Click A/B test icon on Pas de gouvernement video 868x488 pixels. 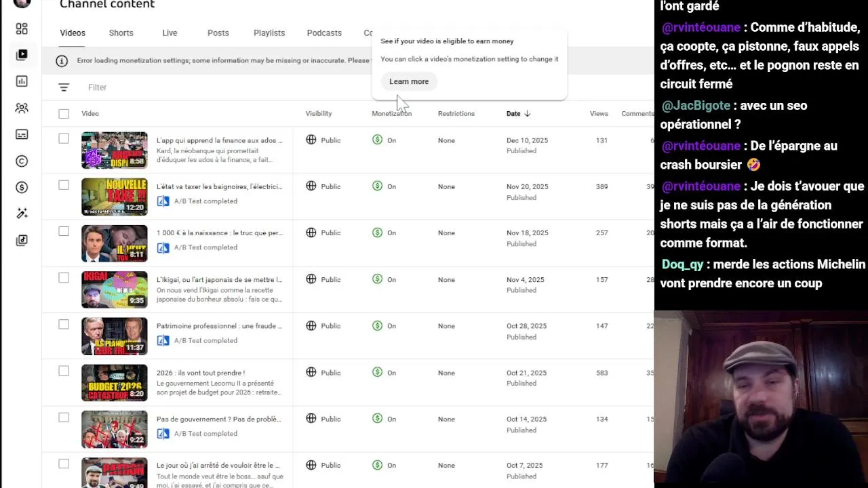(163, 434)
